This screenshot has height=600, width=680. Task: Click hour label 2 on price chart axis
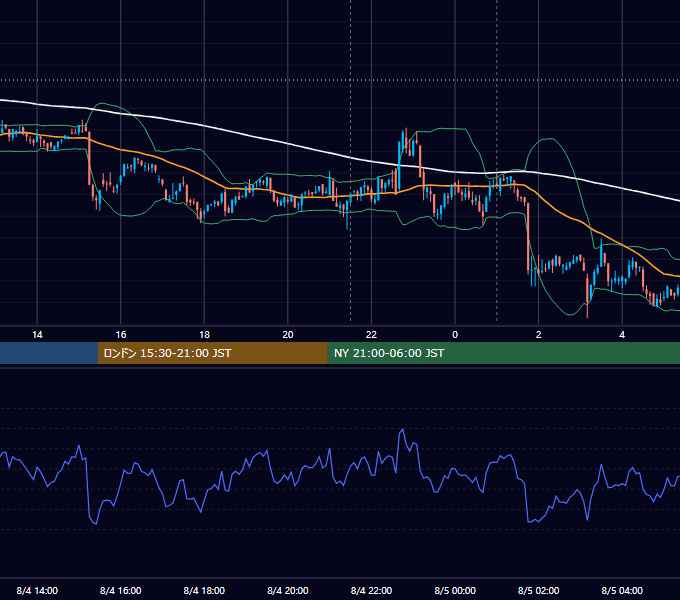pos(539,335)
